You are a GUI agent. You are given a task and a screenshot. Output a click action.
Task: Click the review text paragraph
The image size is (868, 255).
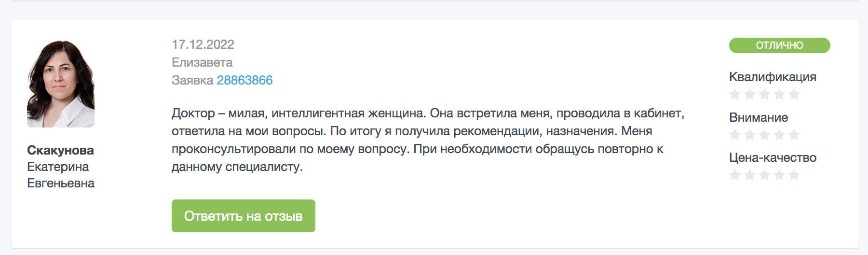pos(428,140)
